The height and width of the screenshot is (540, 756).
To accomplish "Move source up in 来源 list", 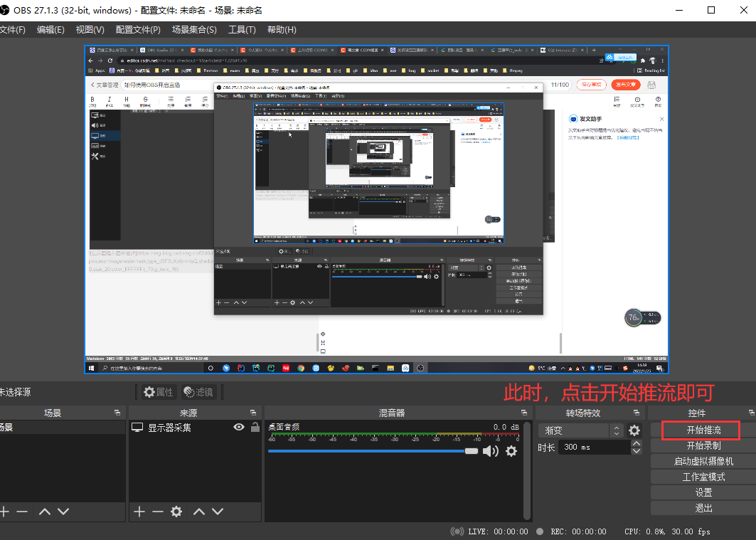I will tap(199, 512).
